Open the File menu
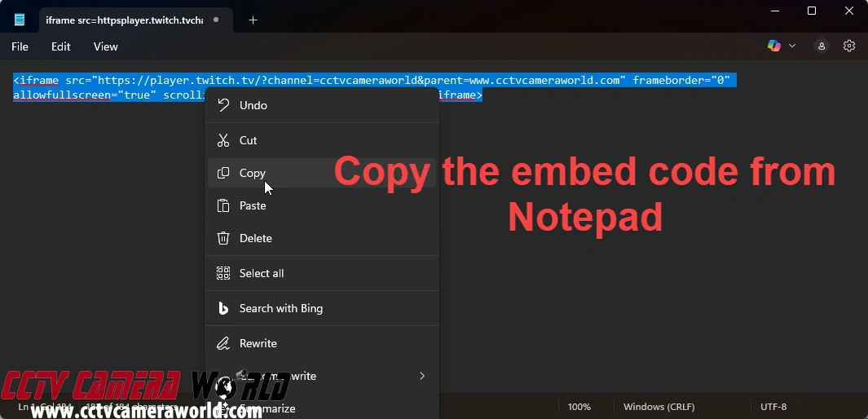Screen dimensions: 868x419 pos(20,46)
